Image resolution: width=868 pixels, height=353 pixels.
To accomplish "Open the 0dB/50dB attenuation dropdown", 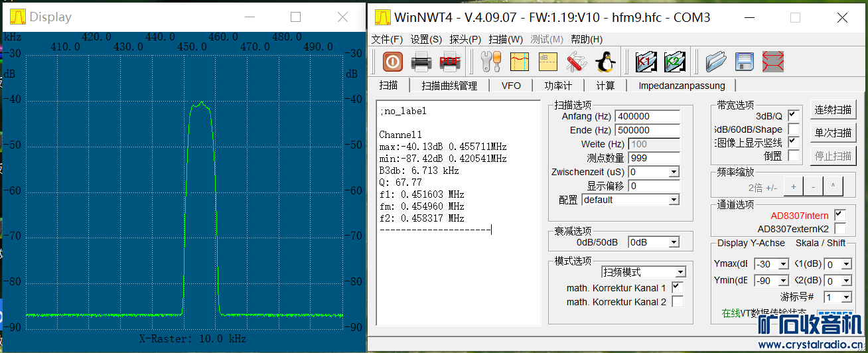I will [674, 242].
